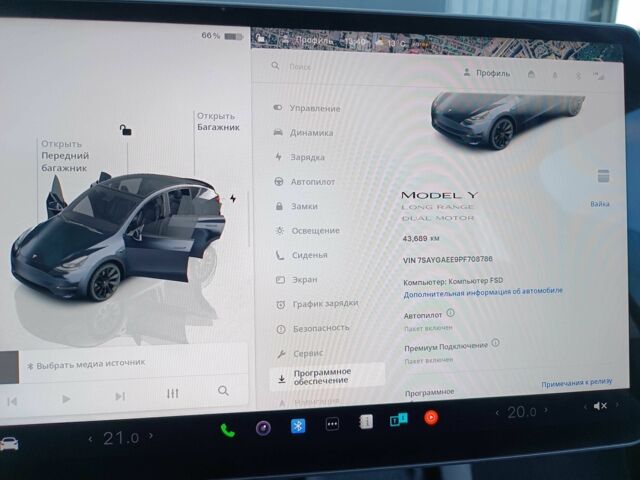Toggle the door lock padlock above the car
Screen dimensions: 640x480
point(124,130)
